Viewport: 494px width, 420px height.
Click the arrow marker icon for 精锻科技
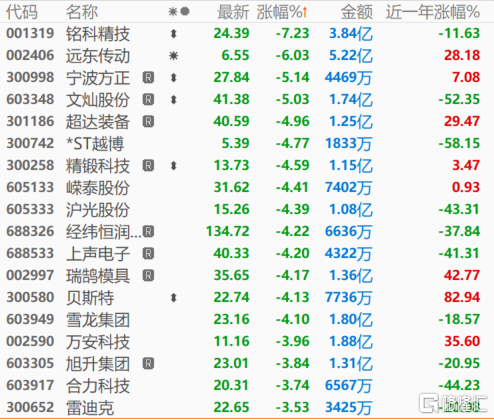(173, 165)
